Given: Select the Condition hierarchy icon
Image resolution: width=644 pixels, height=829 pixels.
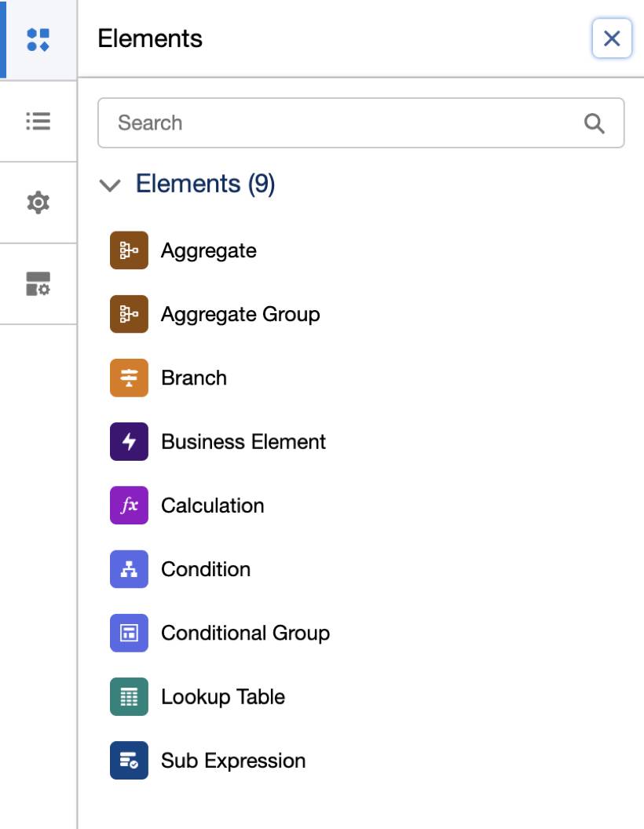Looking at the screenshot, I should click(129, 569).
